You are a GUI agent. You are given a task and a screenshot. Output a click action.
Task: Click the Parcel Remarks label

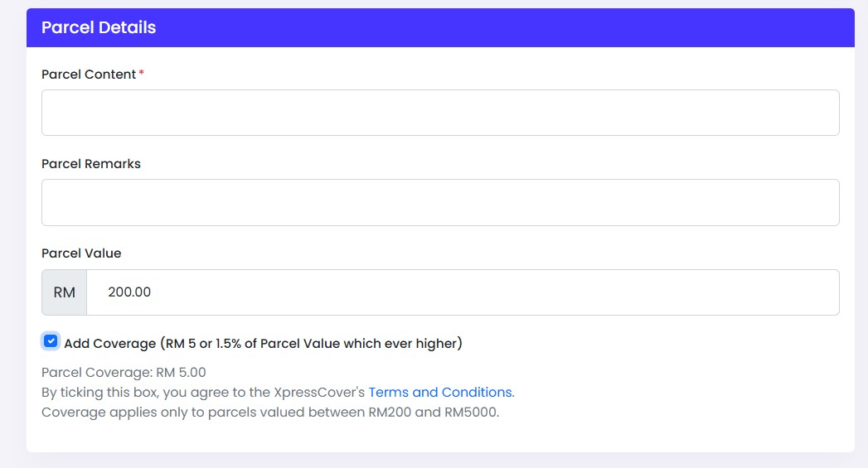tap(91, 164)
